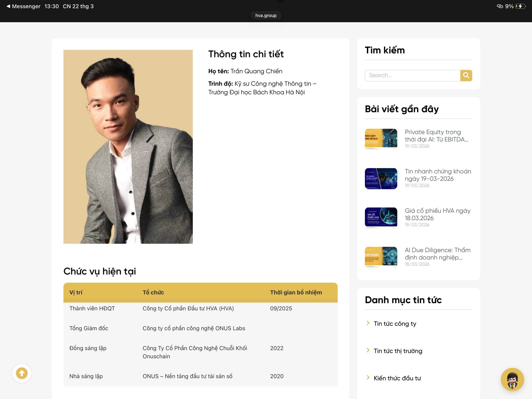532x399 pixels.
Task: Click the portrait photo of Trần Quang Chiến
Action: [x=128, y=146]
